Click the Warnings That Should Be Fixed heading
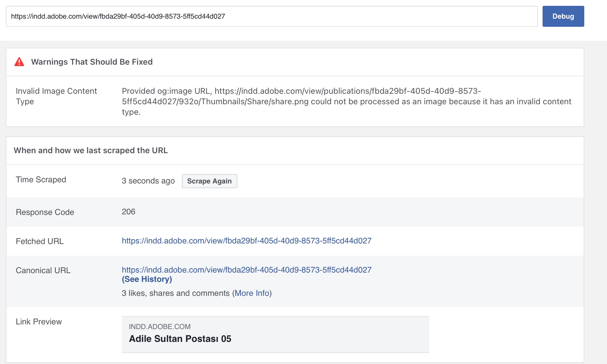Screen dimensions: 607x364 pyautogui.click(x=92, y=62)
